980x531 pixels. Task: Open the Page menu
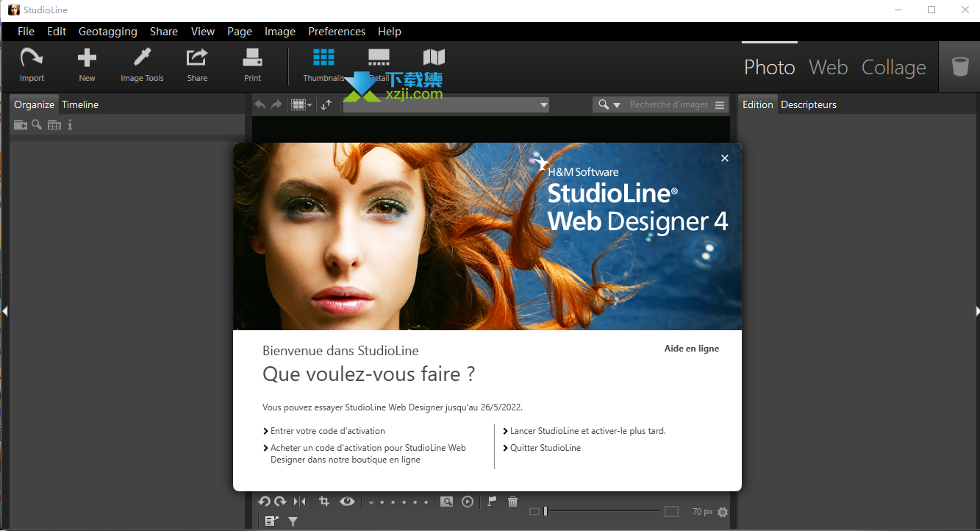240,32
